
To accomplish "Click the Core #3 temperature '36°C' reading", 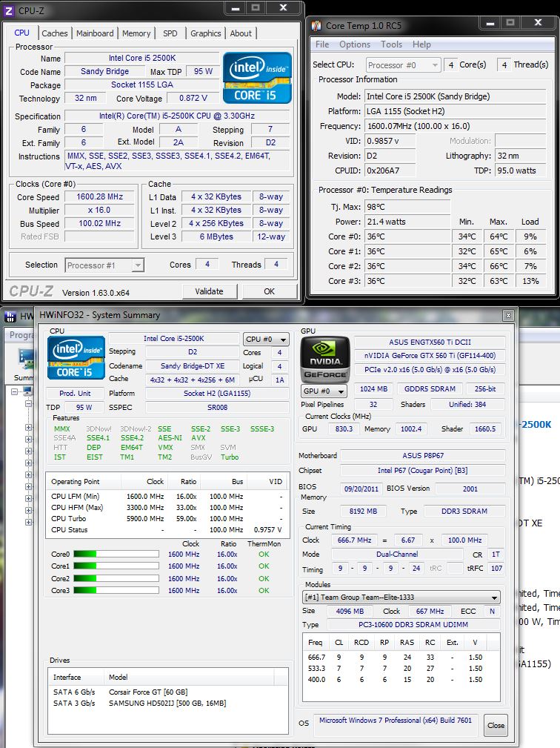I will pos(407,281).
